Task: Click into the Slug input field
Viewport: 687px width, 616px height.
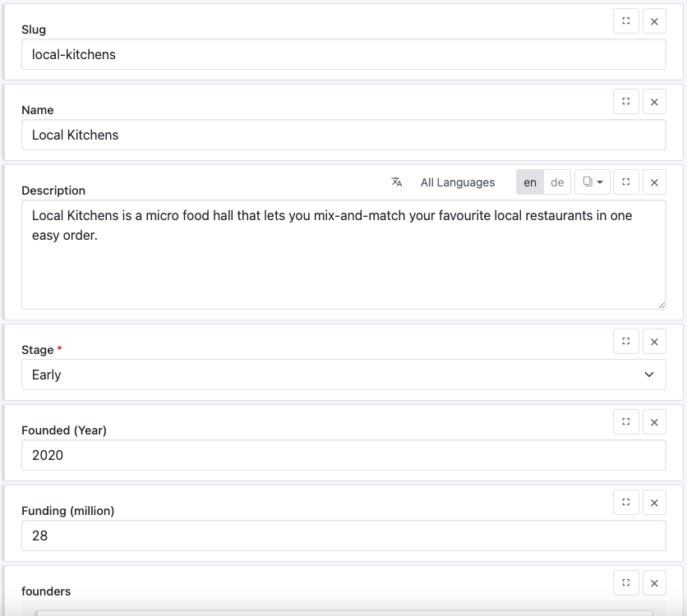Action: 343,55
